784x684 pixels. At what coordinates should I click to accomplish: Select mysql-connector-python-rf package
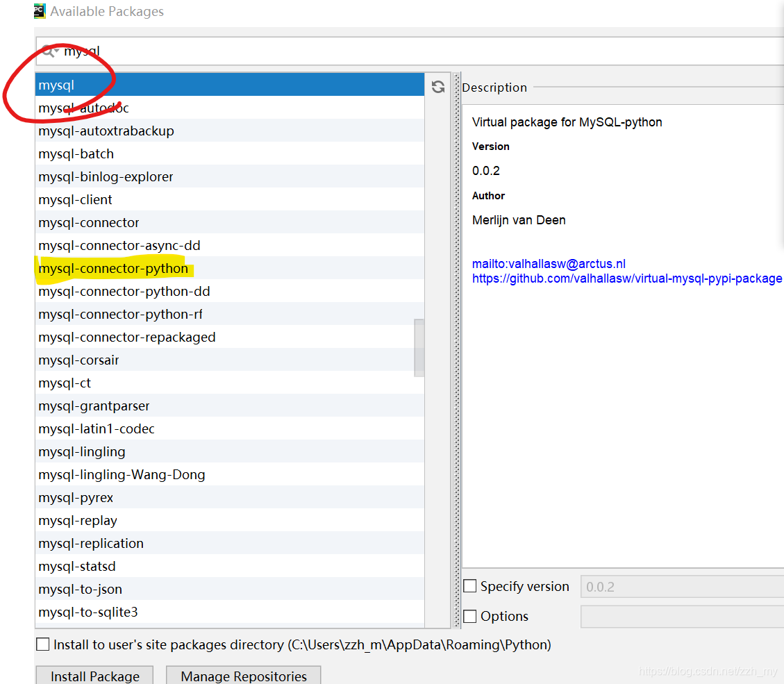point(230,315)
